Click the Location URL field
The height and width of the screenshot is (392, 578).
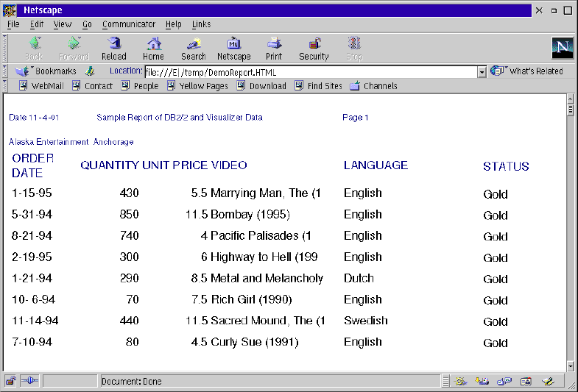(x=311, y=72)
